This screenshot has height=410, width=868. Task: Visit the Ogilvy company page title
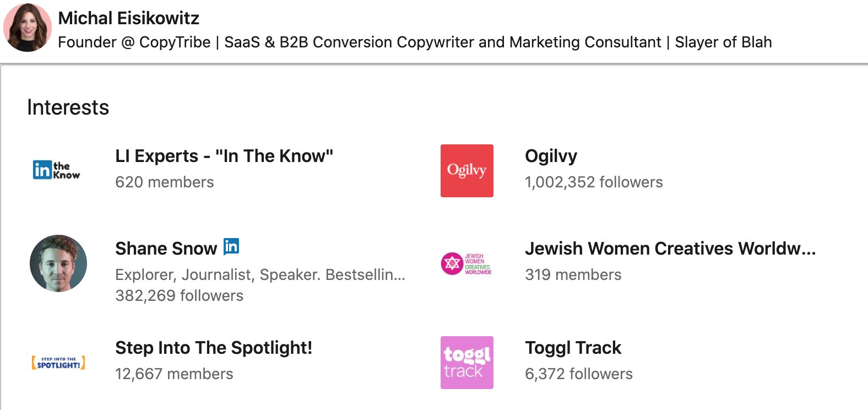551,157
